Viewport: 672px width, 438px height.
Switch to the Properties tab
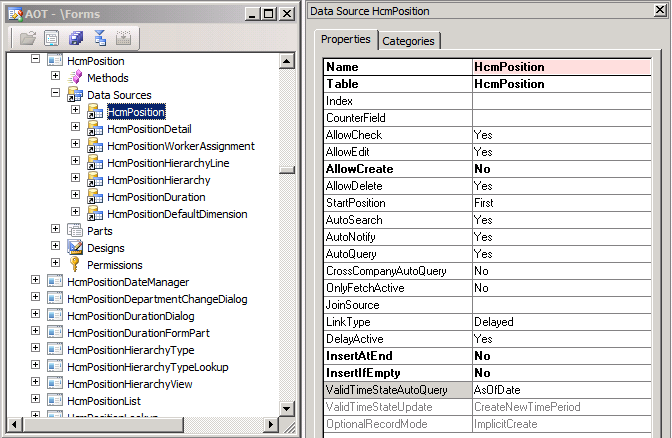point(346,39)
